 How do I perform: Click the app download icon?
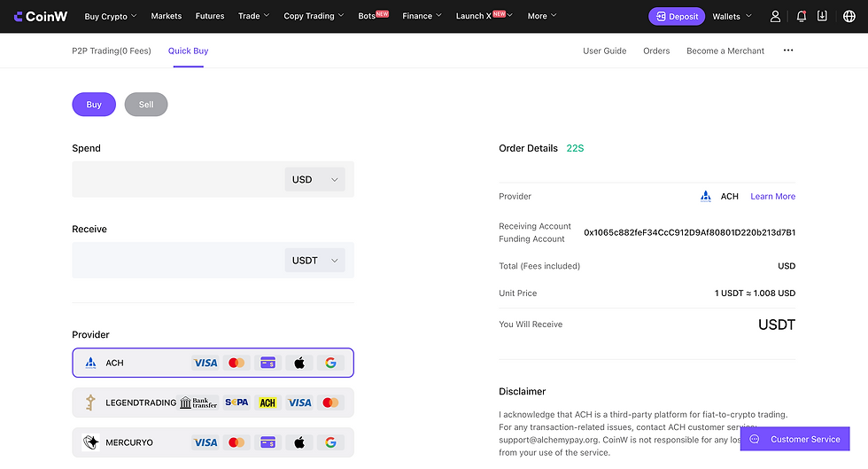coord(823,16)
